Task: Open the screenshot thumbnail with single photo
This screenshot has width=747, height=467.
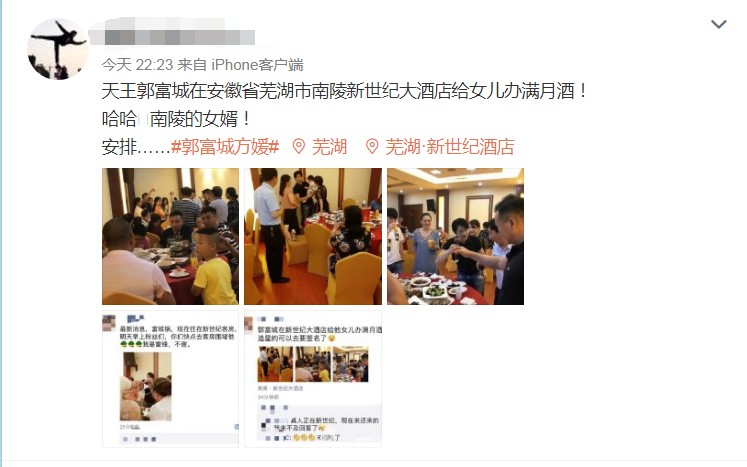Action: [171, 379]
